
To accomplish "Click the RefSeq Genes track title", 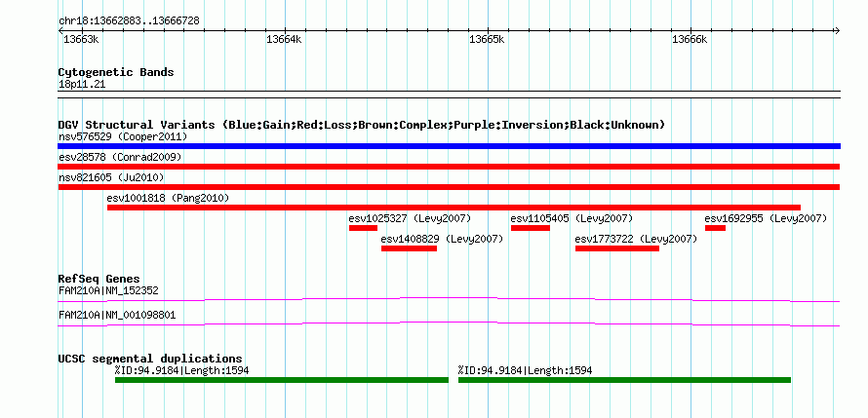I will 99,279.
